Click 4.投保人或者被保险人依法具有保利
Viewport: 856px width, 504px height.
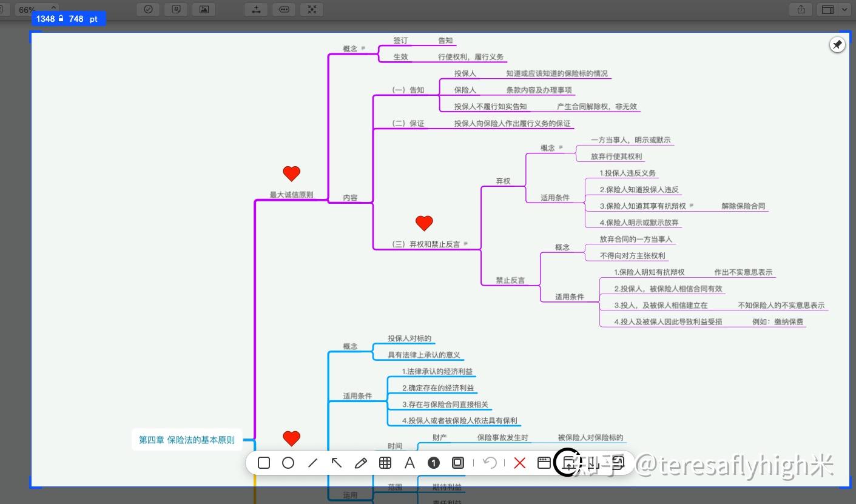point(459,420)
